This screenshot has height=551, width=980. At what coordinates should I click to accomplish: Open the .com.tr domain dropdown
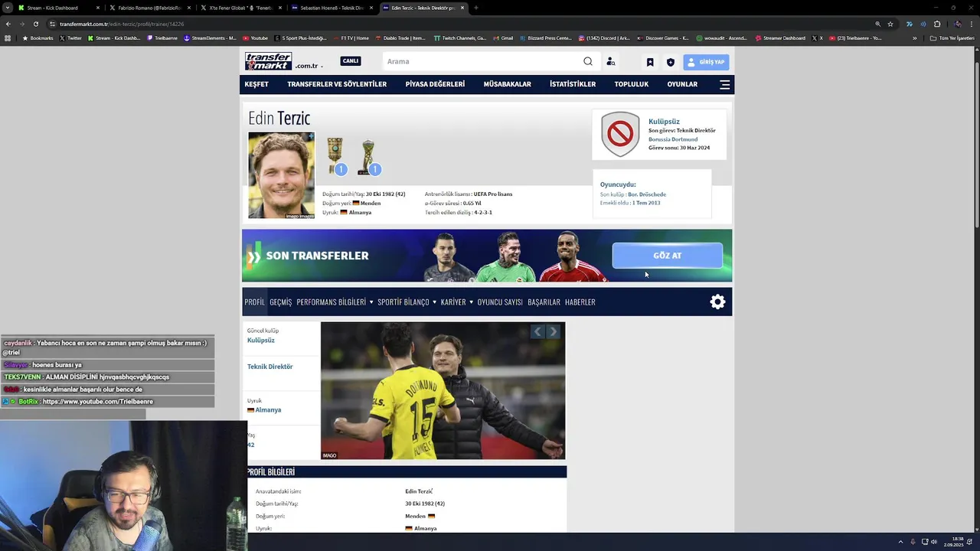click(x=309, y=66)
